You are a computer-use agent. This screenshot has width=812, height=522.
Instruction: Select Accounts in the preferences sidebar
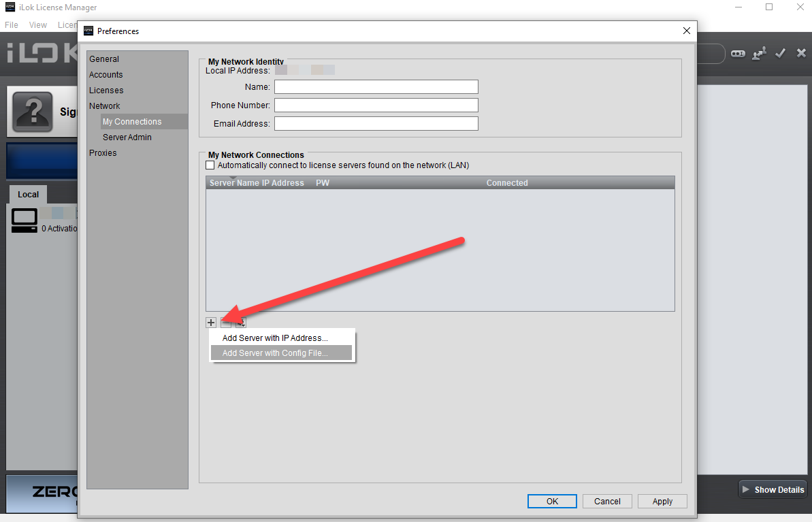105,75
